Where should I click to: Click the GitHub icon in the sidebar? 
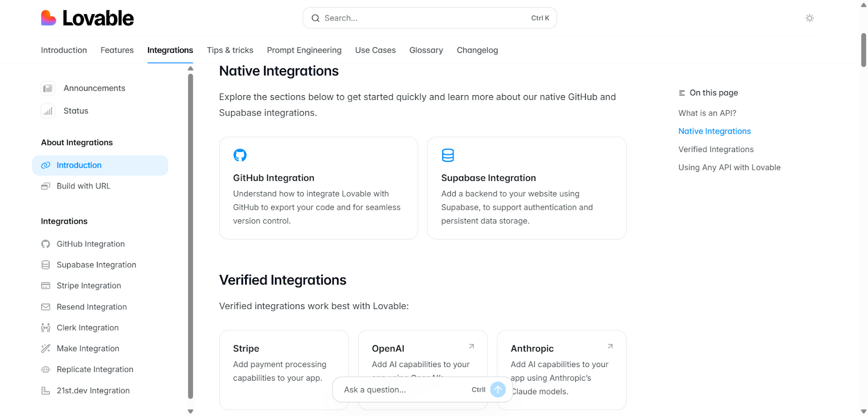pos(46,244)
